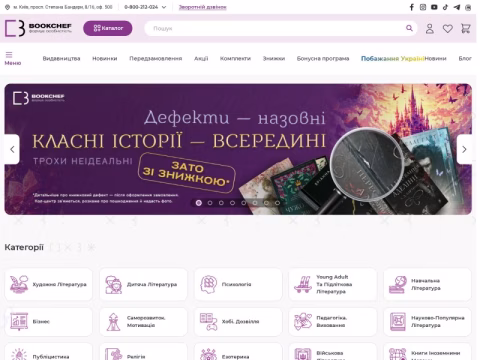The image size is (480, 360).
Task: Open the Публіцистика category
Action: tap(48, 352)
